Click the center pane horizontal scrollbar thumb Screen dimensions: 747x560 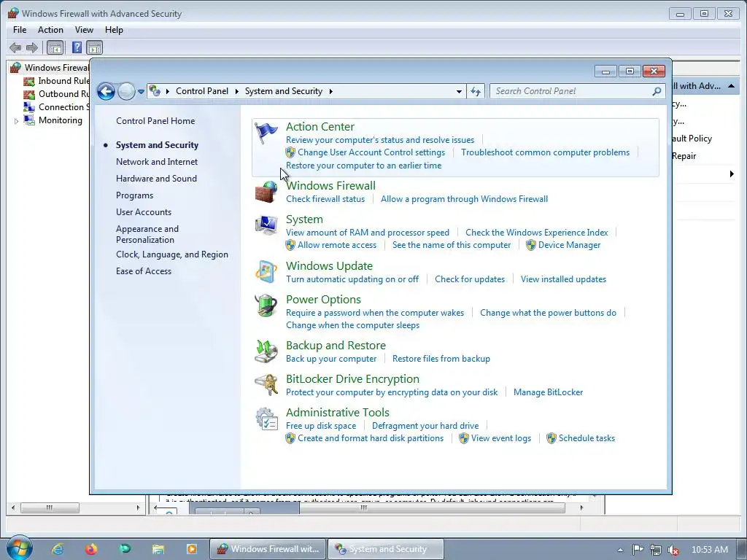tap(432, 507)
